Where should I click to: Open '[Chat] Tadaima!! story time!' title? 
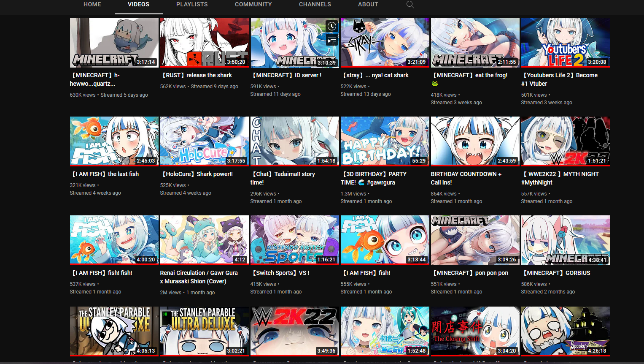pyautogui.click(x=283, y=178)
